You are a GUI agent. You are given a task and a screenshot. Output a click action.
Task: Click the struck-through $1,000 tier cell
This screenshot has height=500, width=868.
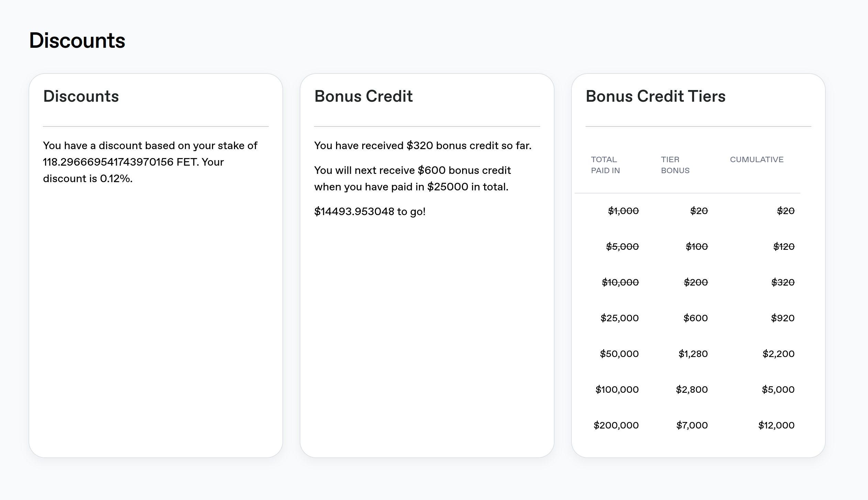(623, 211)
